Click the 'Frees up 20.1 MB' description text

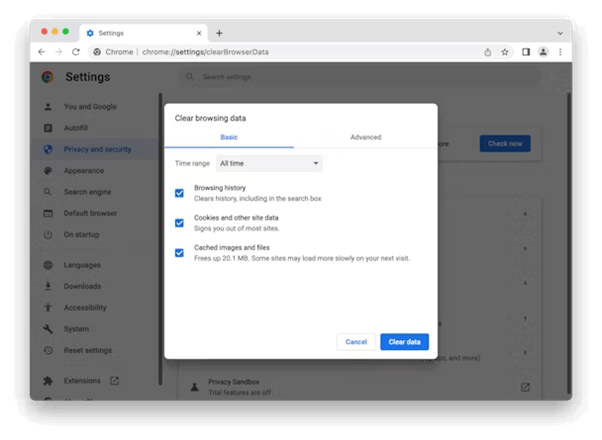(x=302, y=258)
